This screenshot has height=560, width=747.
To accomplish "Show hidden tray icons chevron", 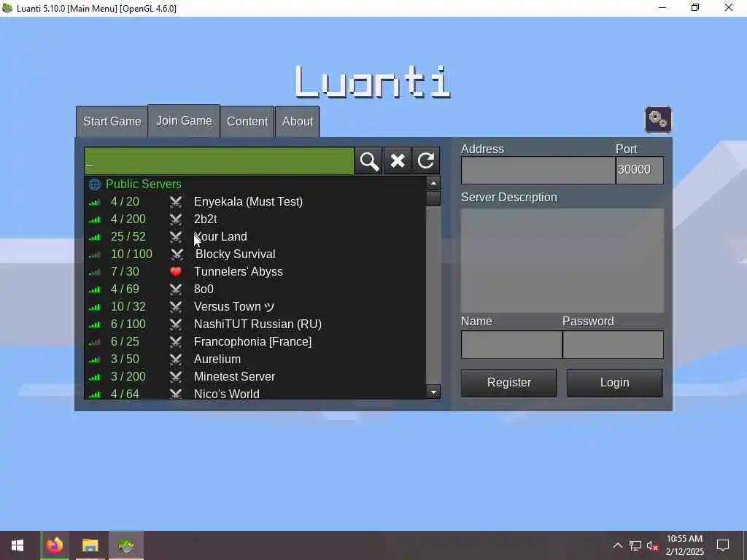I will (617, 545).
